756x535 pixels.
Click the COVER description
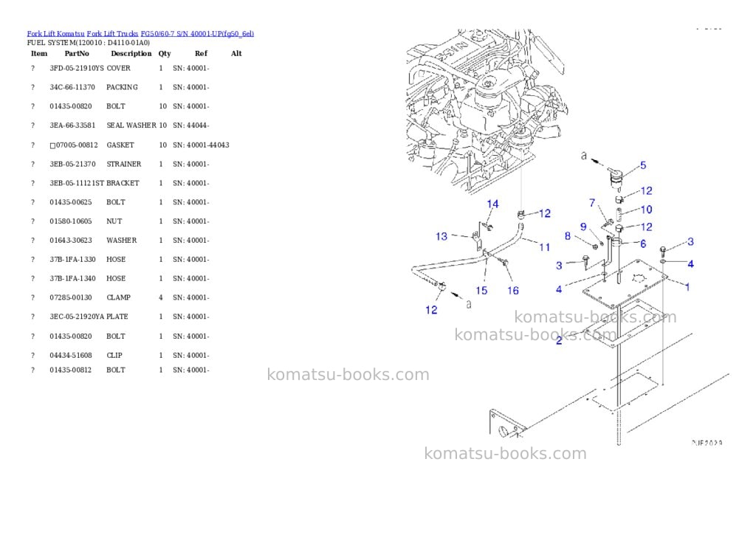tap(118, 68)
